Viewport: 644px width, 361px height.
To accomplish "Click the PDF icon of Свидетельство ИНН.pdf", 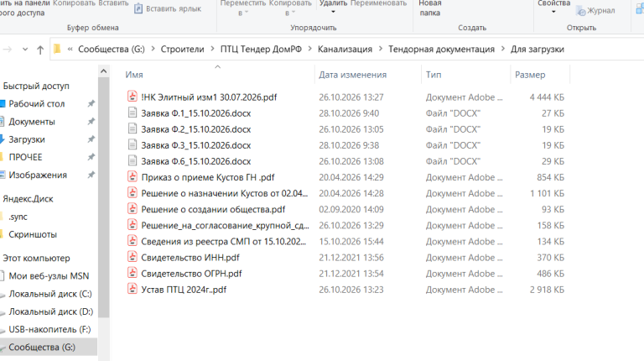I will [132, 257].
